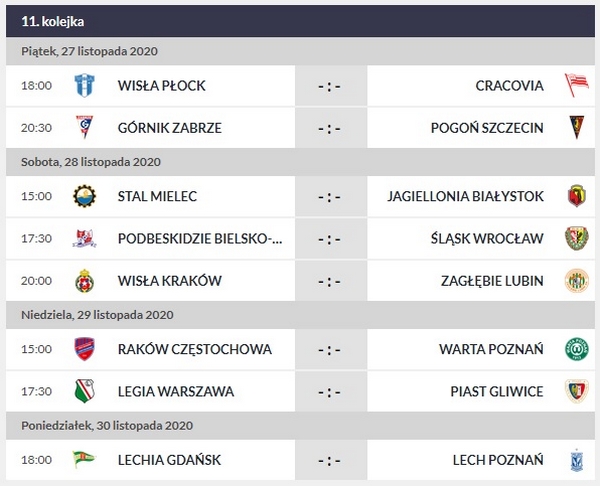Click the Legia Warszawa club crest

[x=84, y=391]
